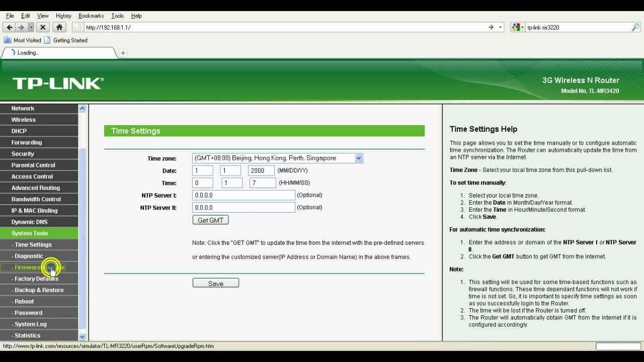The image size is (644, 362).
Task: Click the Save button
Action: click(x=215, y=284)
